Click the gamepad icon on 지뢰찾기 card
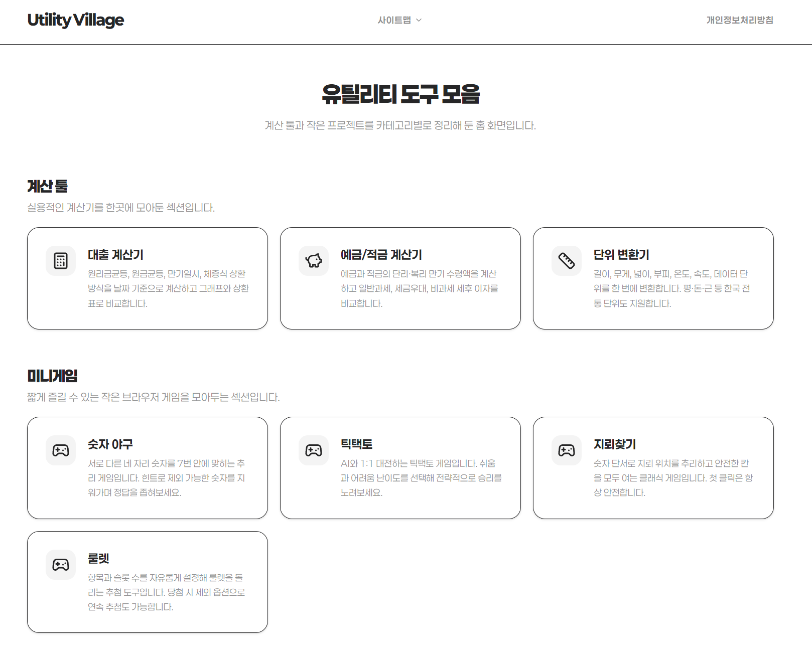This screenshot has height=662, width=812. pyautogui.click(x=567, y=450)
